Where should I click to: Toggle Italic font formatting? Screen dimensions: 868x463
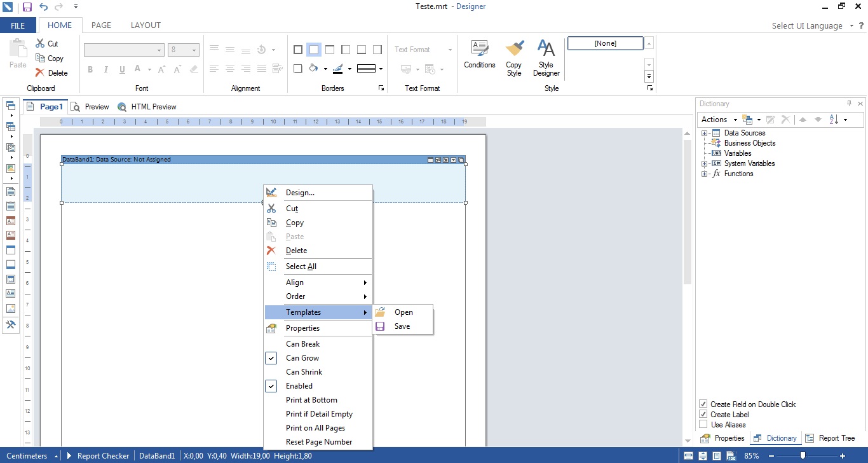click(105, 69)
